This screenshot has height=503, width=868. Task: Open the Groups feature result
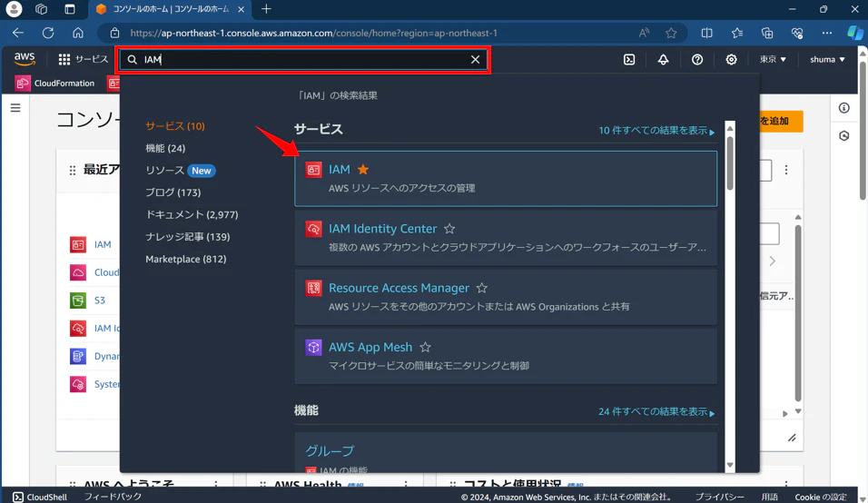coord(330,451)
